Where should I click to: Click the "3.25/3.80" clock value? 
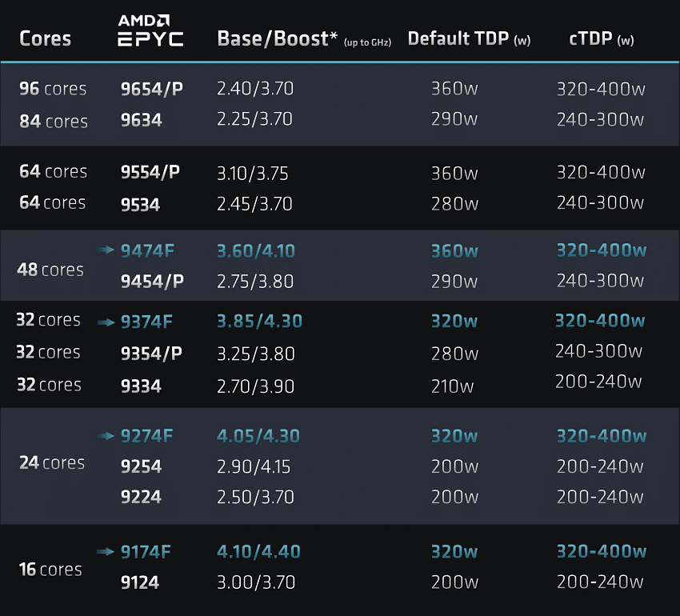click(x=256, y=354)
